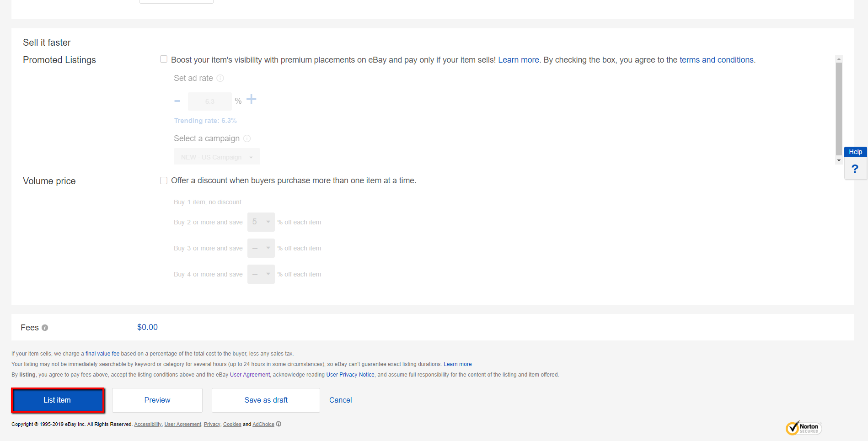
Task: Click Buy 1 item, no discount text
Action: coord(208,202)
